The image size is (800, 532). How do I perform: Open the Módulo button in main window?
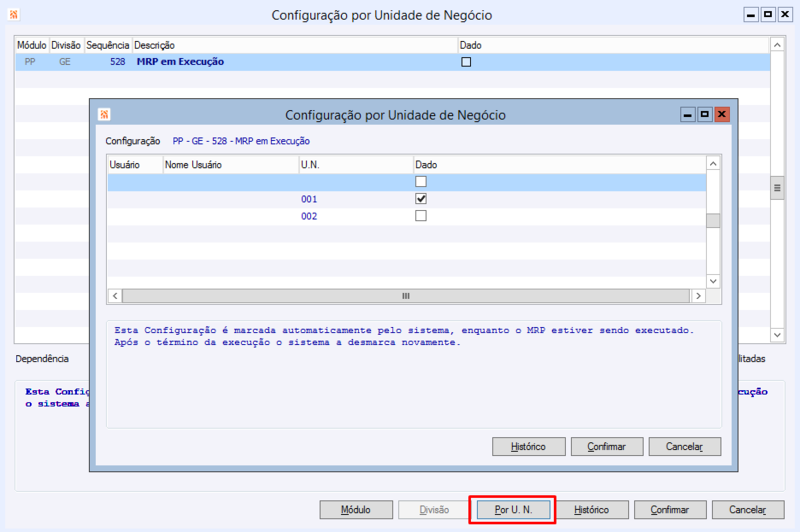click(x=356, y=510)
